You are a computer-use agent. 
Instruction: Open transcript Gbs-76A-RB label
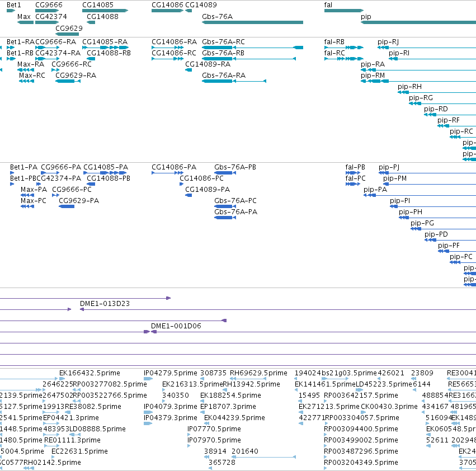coord(223,53)
